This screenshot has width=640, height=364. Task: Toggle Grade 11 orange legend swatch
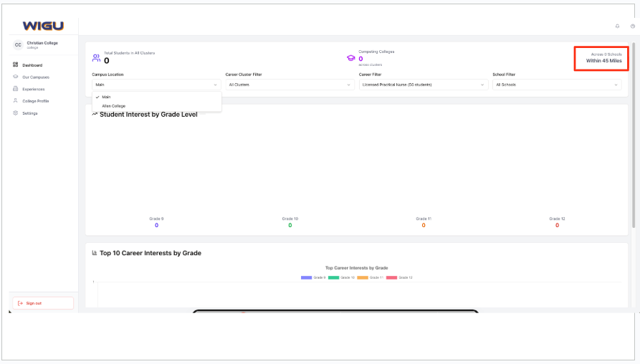[x=363, y=277]
